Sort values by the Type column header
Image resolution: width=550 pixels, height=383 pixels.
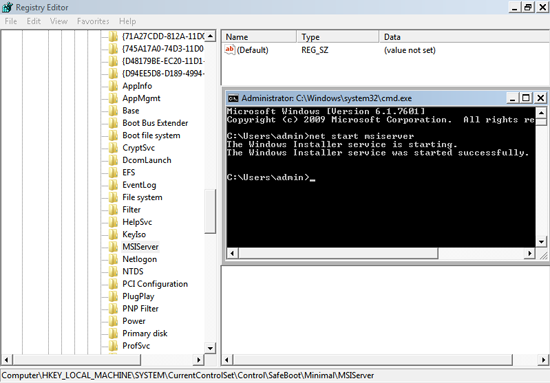(x=338, y=37)
